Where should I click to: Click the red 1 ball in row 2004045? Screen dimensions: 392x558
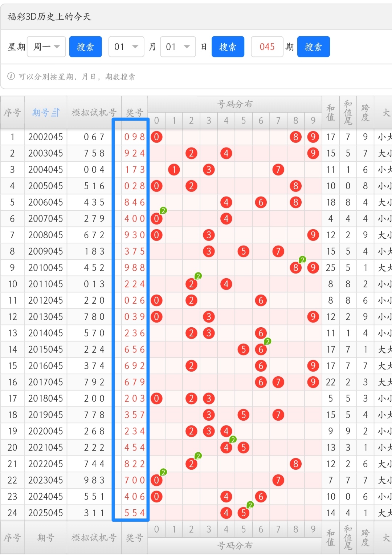[174, 170]
